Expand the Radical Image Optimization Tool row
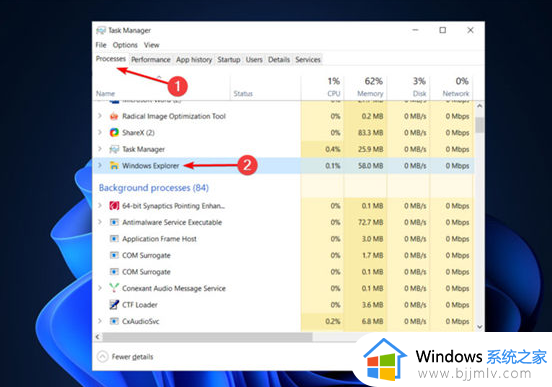Viewport: 552px width, 387px height. pyautogui.click(x=100, y=116)
